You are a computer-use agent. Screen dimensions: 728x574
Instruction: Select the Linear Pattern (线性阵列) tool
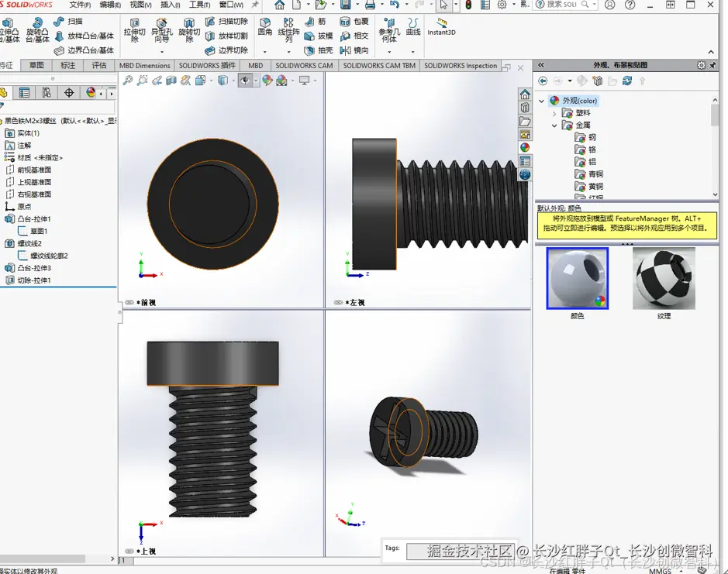click(288, 31)
